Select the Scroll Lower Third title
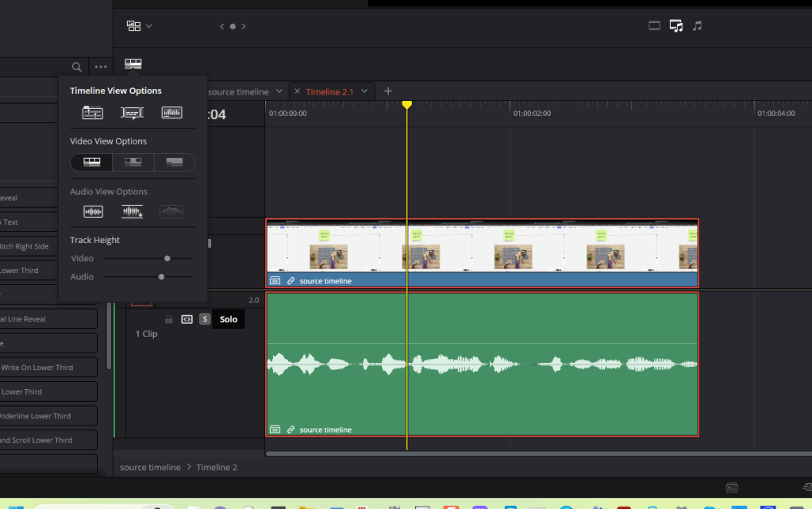The height and width of the screenshot is (509, 812). click(48, 440)
